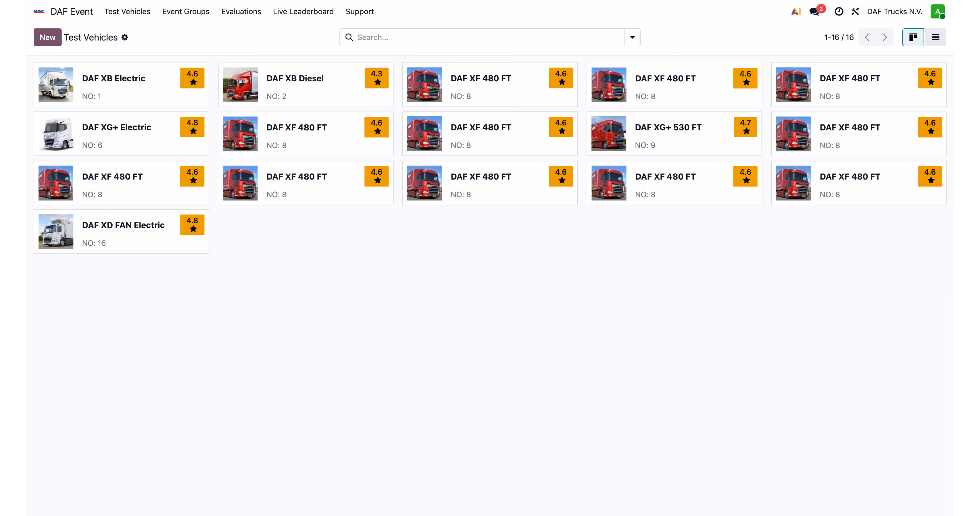Open the DAF XD FAN Electric vehicle name
Image resolution: width=980 pixels, height=516 pixels.
[123, 225]
